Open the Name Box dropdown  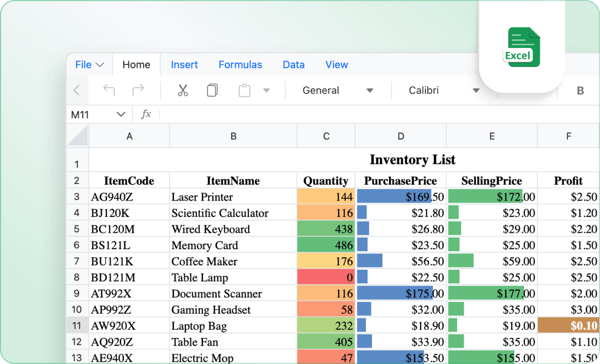pyautogui.click(x=121, y=114)
